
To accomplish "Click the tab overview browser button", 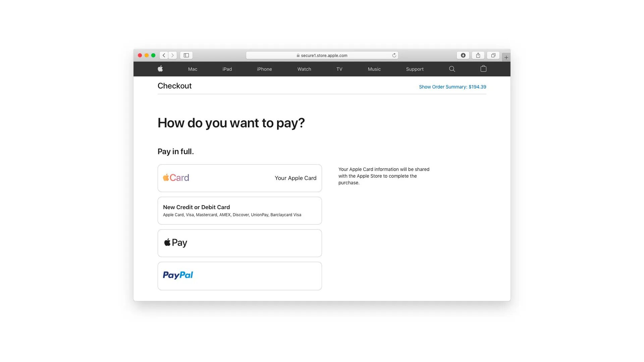I will (x=493, y=55).
